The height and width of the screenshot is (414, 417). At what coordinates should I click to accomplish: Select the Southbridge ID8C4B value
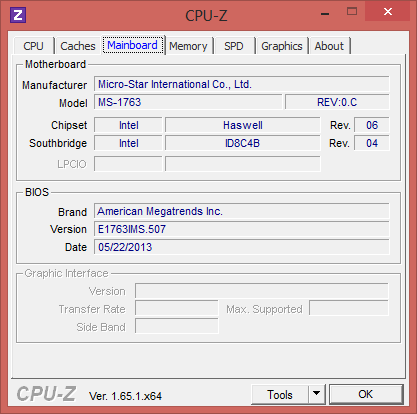point(243,143)
